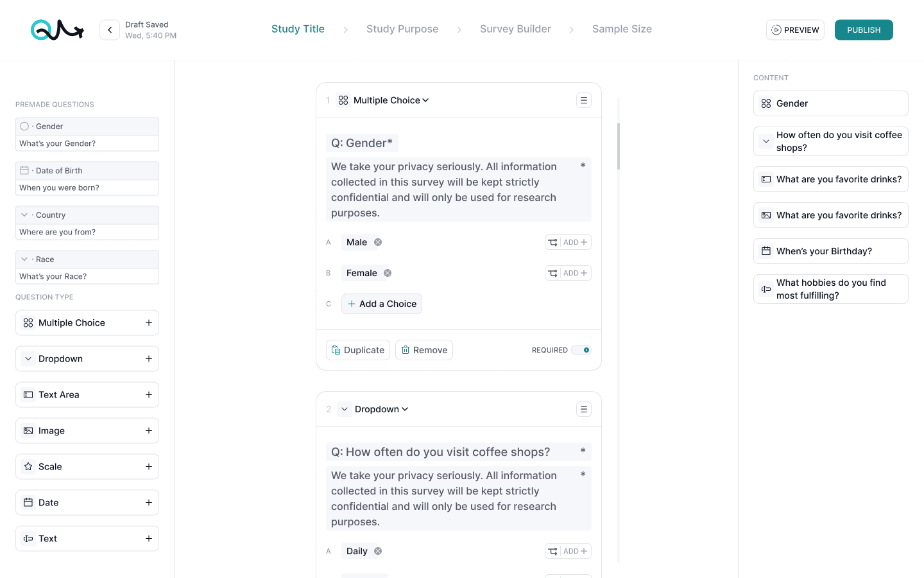
Task: Click the back arrow next to Draft Saved
Action: 109,30
